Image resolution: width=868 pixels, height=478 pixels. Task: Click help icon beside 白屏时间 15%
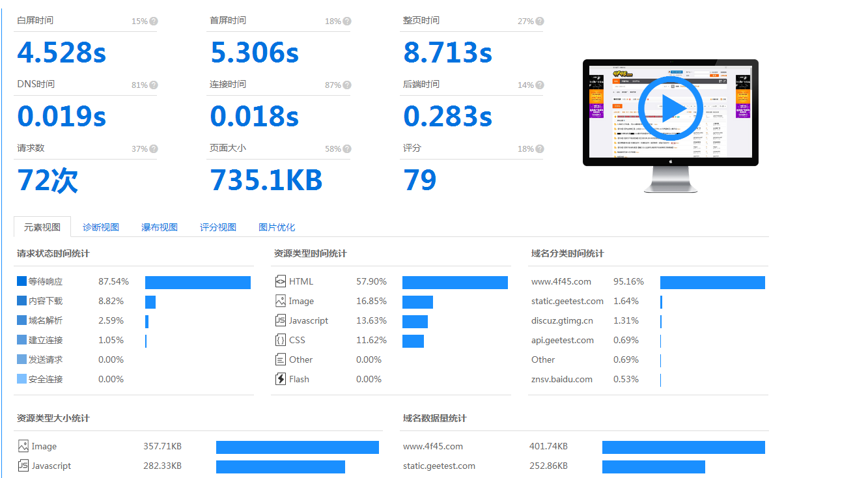pyautogui.click(x=154, y=21)
